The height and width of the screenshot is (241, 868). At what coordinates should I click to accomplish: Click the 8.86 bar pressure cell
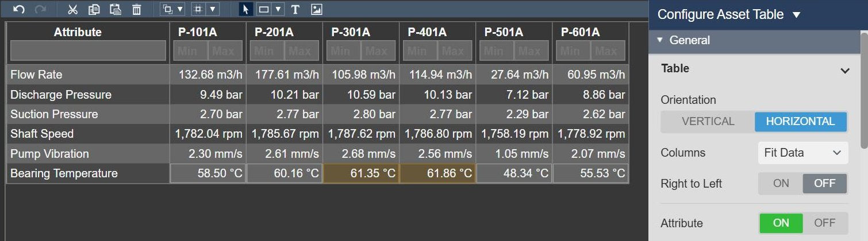click(x=590, y=95)
